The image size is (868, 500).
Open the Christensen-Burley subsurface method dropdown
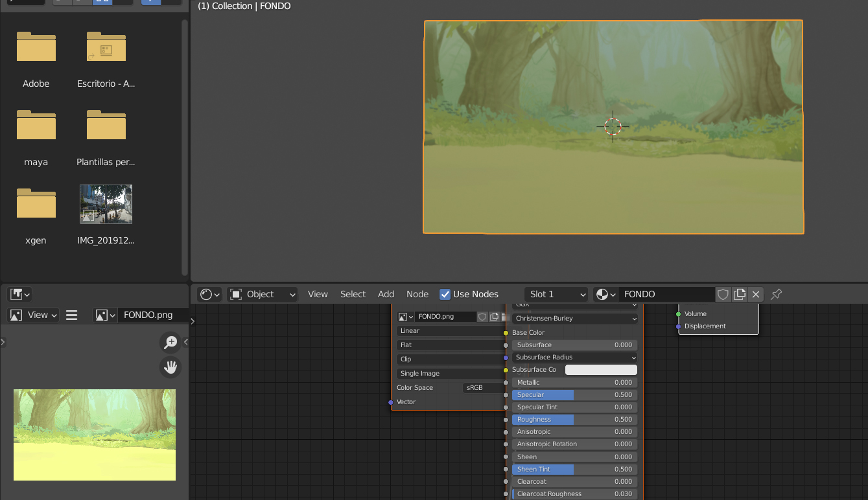[575, 319]
